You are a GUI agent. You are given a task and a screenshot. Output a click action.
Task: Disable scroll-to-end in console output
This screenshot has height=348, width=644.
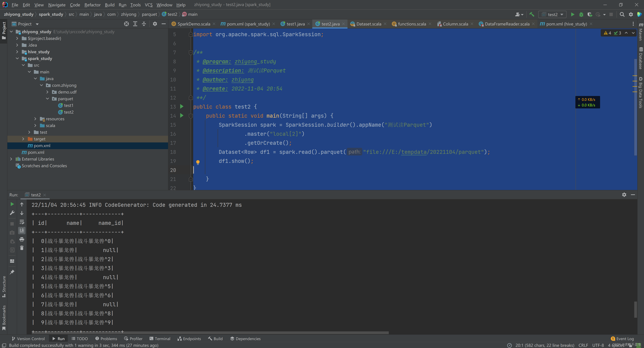(x=22, y=231)
